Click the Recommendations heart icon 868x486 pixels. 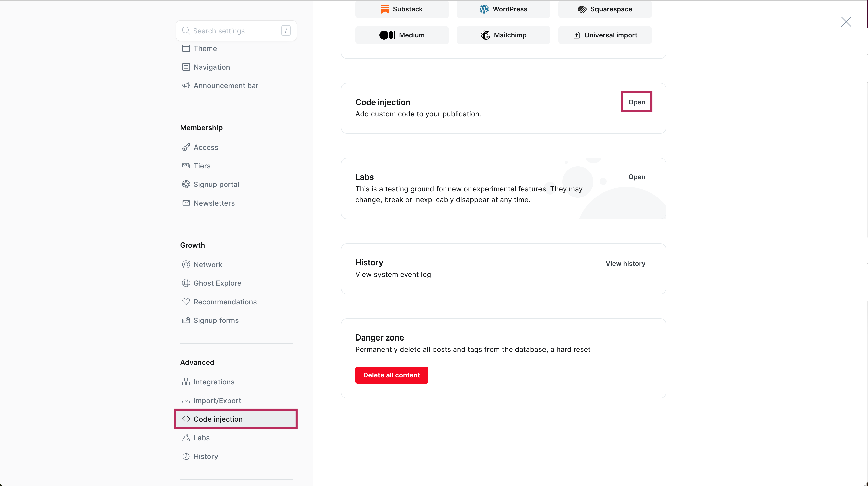186,302
